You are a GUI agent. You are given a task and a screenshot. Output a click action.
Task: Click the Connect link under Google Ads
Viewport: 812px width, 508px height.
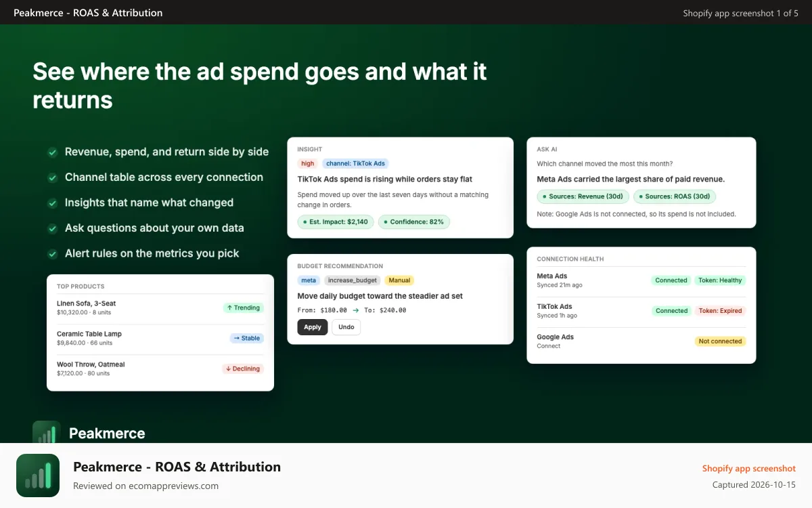point(549,346)
